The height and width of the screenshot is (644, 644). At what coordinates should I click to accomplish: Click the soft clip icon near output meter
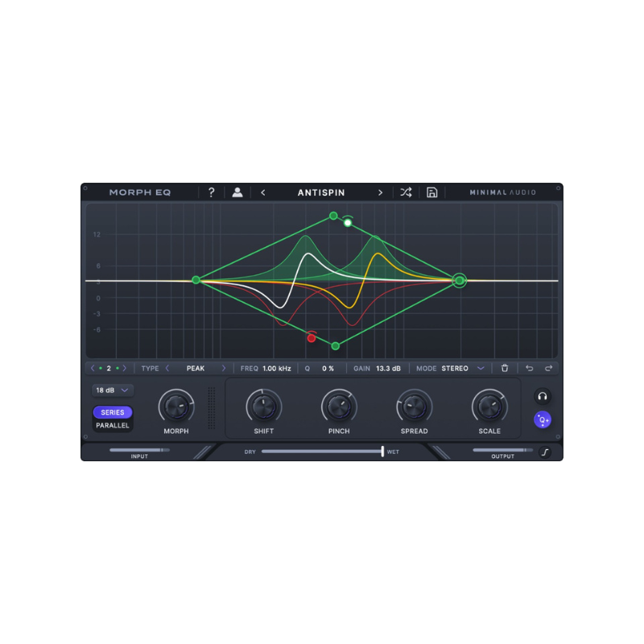point(545,451)
